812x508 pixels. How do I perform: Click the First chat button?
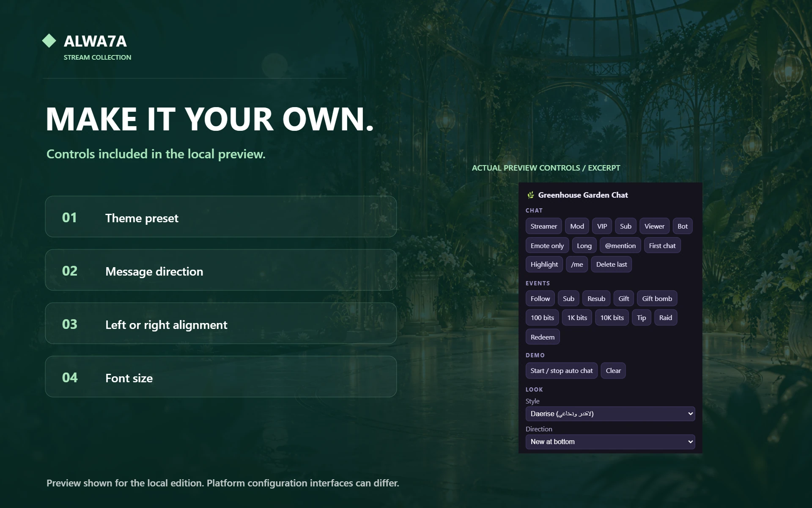pos(662,246)
